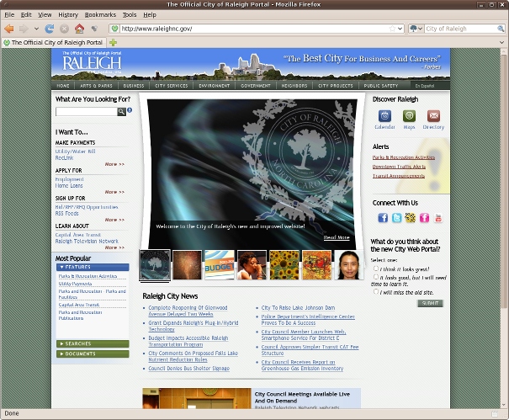This screenshot has width=509, height=420.
Task: Submit the web portal poll
Action: [x=430, y=303]
